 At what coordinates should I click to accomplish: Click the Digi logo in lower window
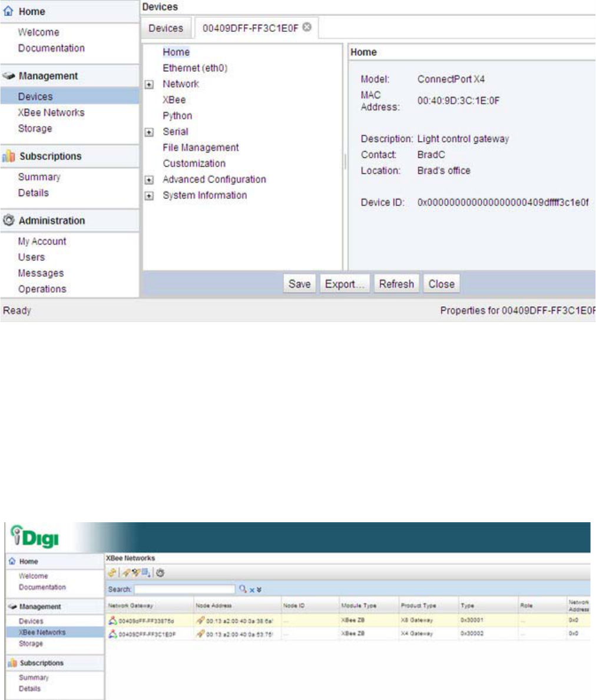(35, 537)
